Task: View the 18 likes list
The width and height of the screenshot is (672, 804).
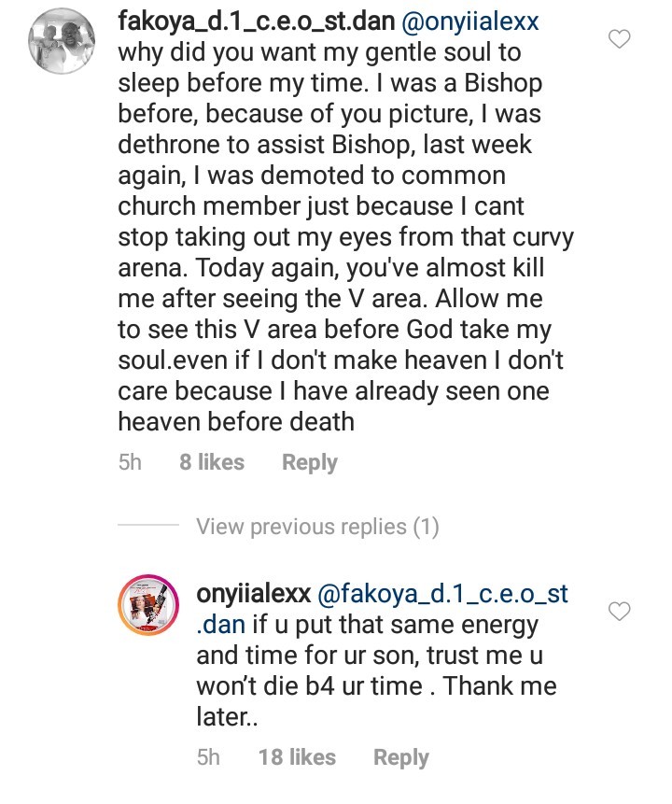Action: (297, 757)
